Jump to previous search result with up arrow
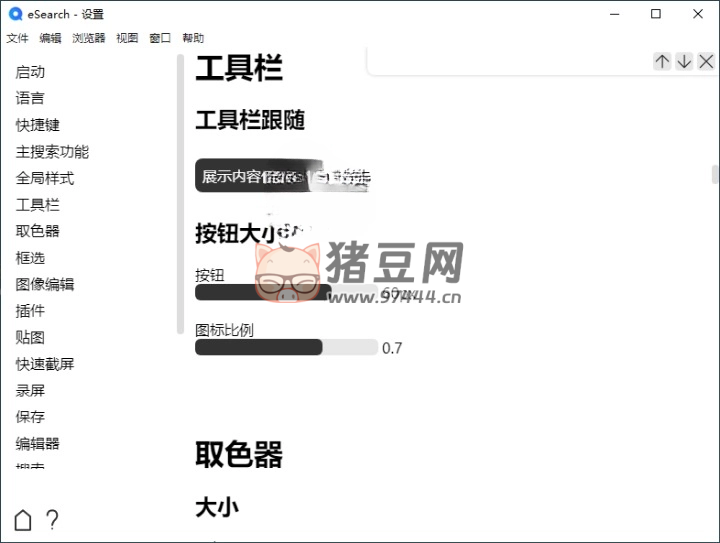 click(x=662, y=61)
